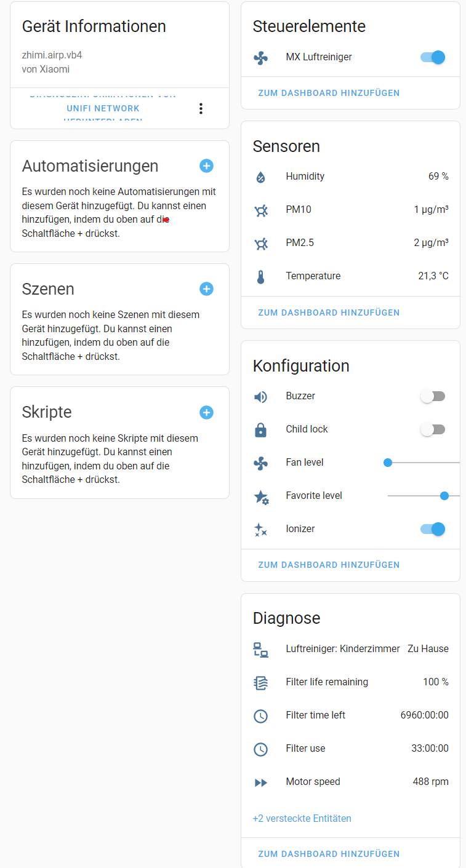Enable the Buzzer toggle
This screenshot has width=466, height=868.
click(x=433, y=396)
